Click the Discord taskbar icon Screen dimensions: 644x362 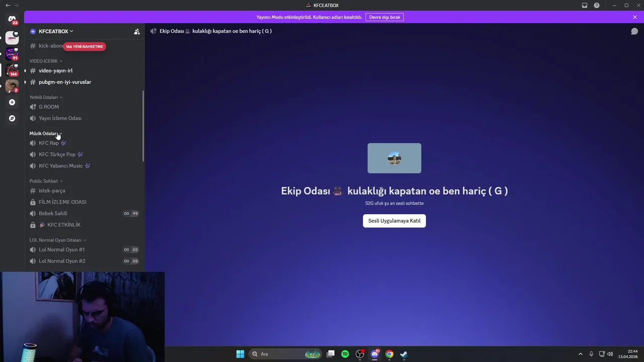click(x=374, y=354)
